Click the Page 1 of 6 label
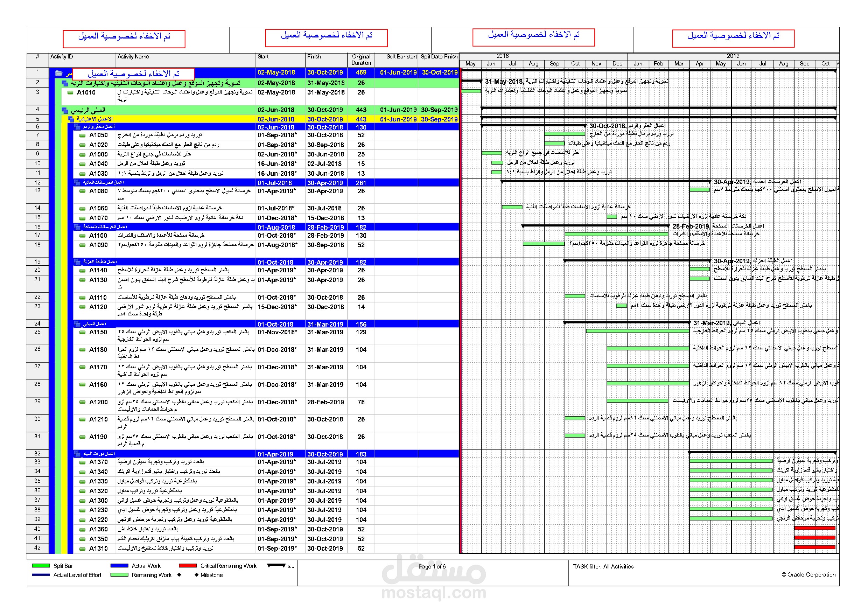This screenshot has width=868, height=614. [432, 566]
